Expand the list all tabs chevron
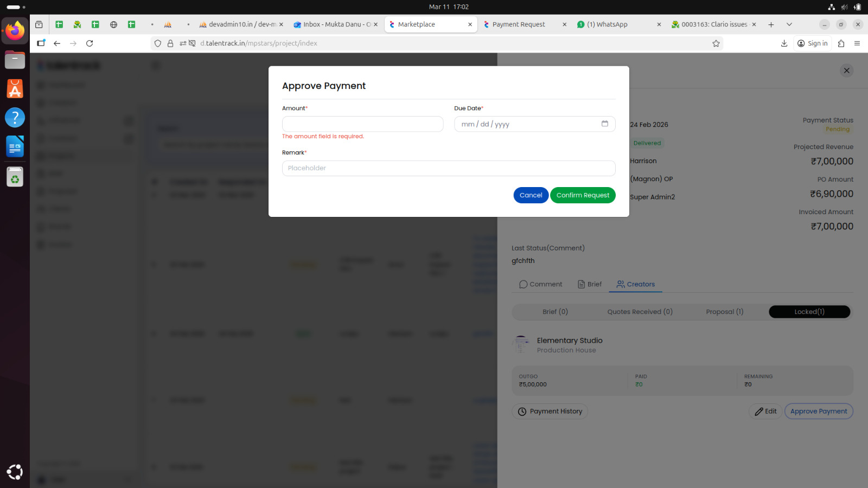 click(x=789, y=24)
